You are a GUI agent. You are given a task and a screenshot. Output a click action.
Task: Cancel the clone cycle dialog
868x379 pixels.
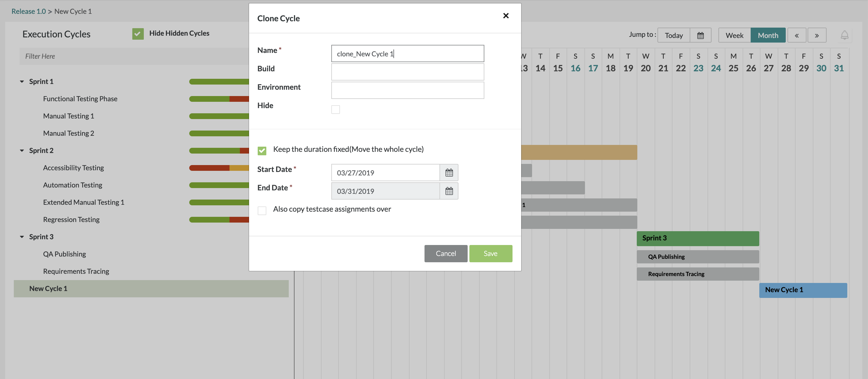tap(446, 253)
